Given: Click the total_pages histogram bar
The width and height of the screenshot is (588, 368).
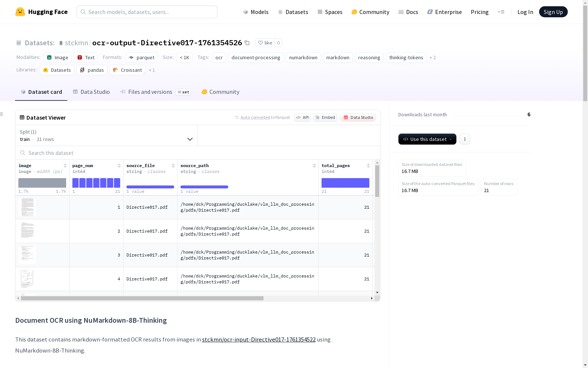Looking at the screenshot, I should point(345,183).
